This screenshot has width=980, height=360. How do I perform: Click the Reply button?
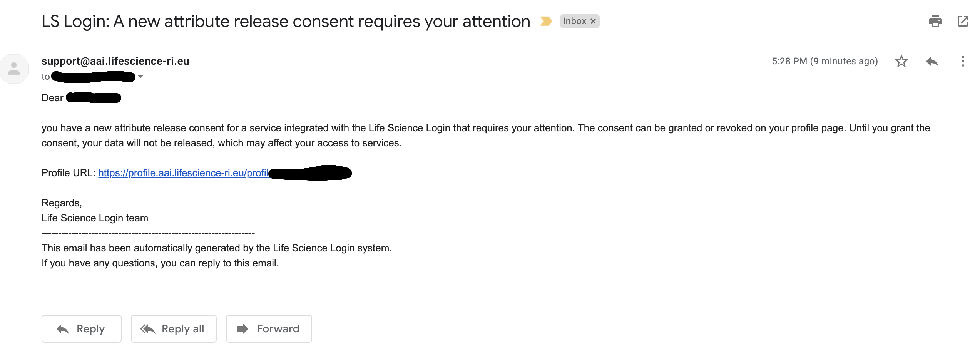coord(82,328)
